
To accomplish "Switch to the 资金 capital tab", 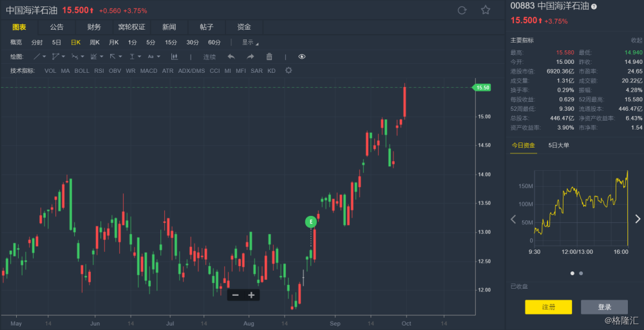I will tap(244, 27).
